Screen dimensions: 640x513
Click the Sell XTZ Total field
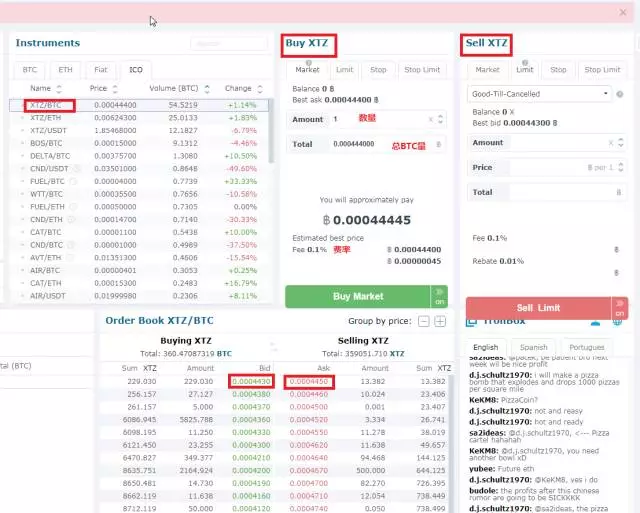[547, 192]
